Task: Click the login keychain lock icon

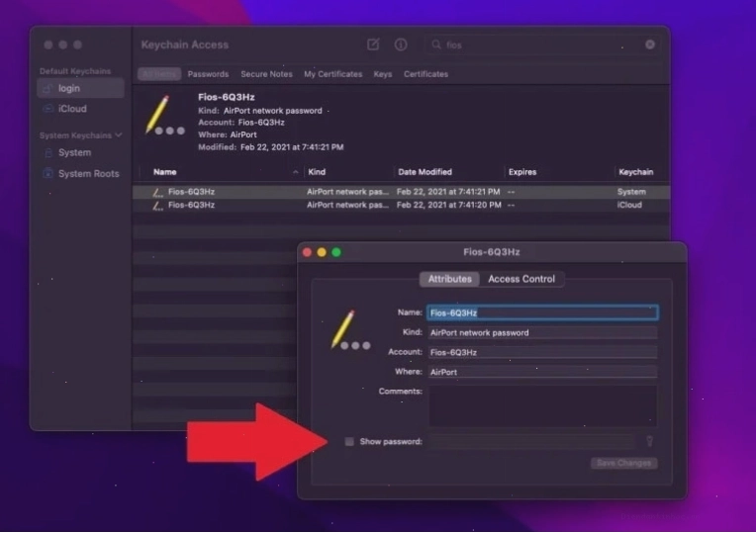Action: coord(47,89)
